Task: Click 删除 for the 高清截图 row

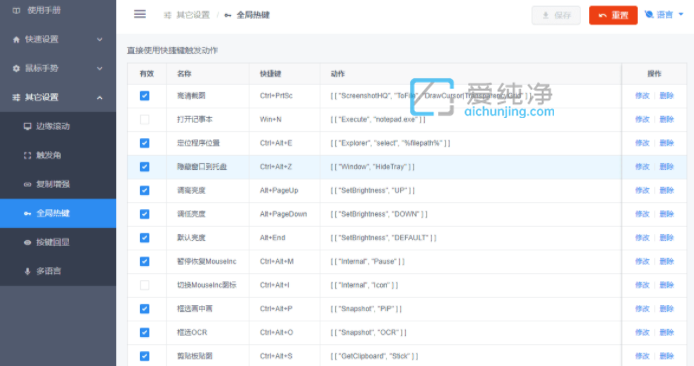Action: [x=667, y=96]
